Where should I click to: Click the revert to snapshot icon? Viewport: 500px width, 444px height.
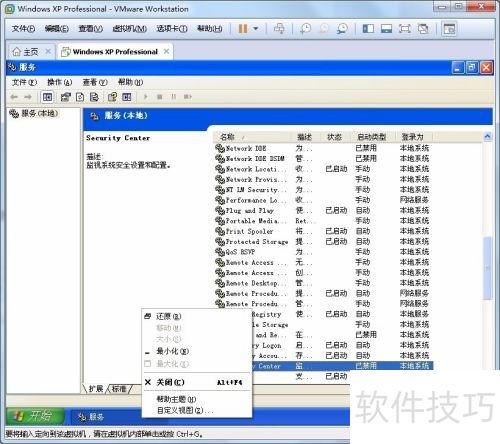point(323,29)
